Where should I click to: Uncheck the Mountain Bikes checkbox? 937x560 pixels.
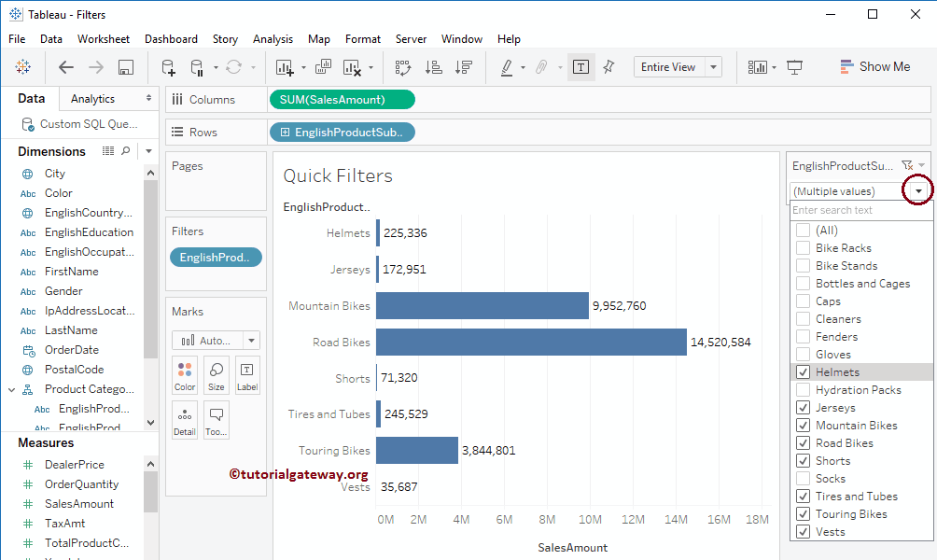(804, 426)
